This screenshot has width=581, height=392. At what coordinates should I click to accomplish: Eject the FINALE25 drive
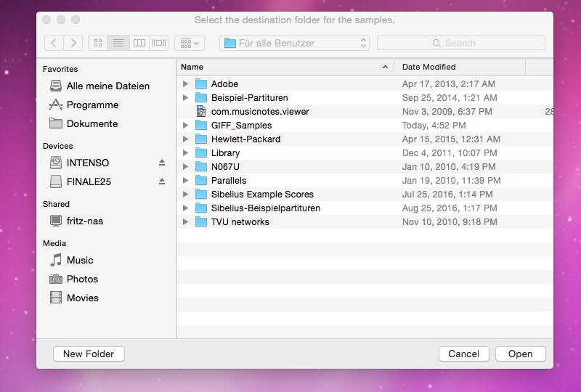[x=162, y=181]
